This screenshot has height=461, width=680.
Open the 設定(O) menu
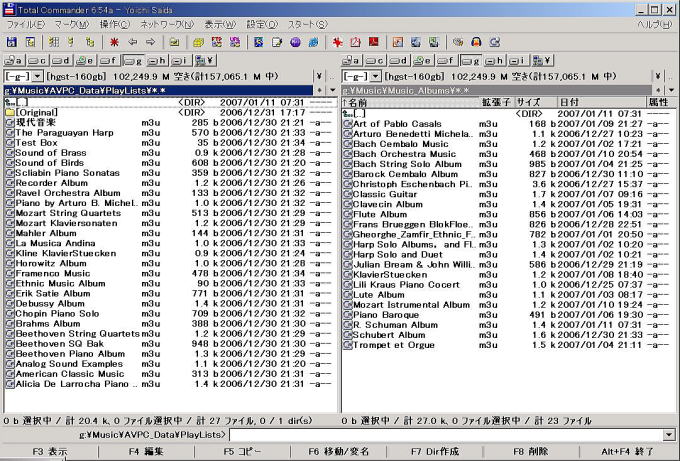262,24
